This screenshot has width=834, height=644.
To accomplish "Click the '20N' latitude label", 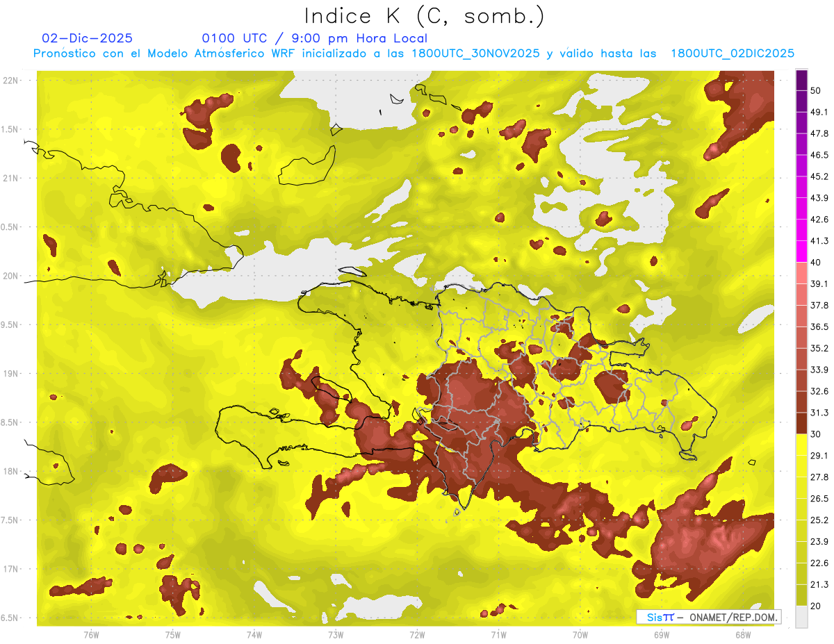I will pyautogui.click(x=10, y=276).
